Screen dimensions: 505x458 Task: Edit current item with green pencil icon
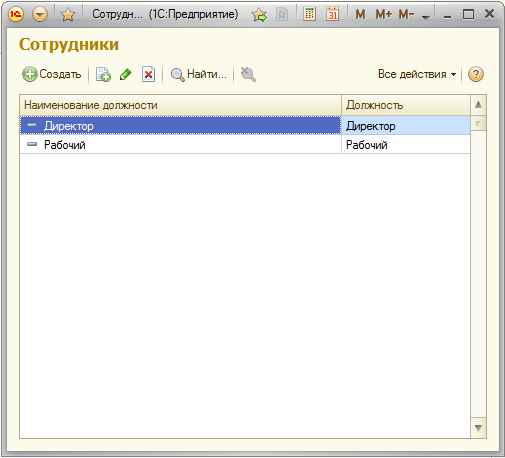126,74
